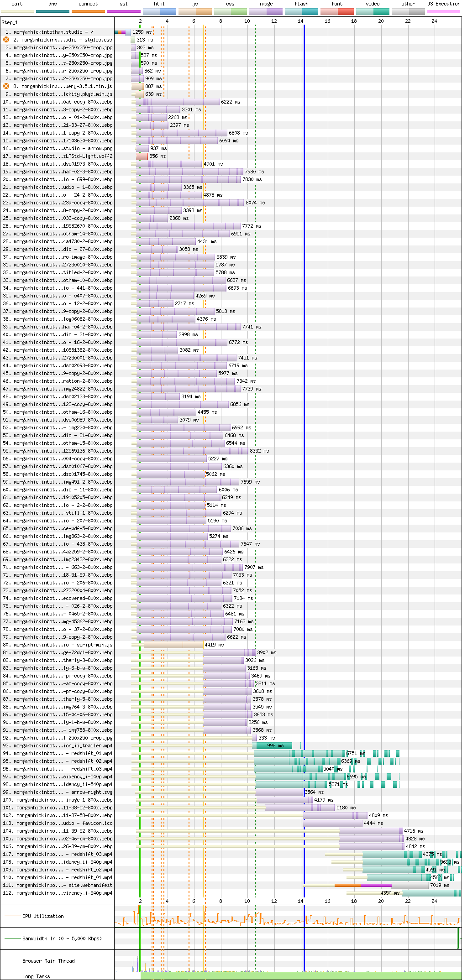Select the site.webmanifest request label
462x980 pixels.
point(58,886)
